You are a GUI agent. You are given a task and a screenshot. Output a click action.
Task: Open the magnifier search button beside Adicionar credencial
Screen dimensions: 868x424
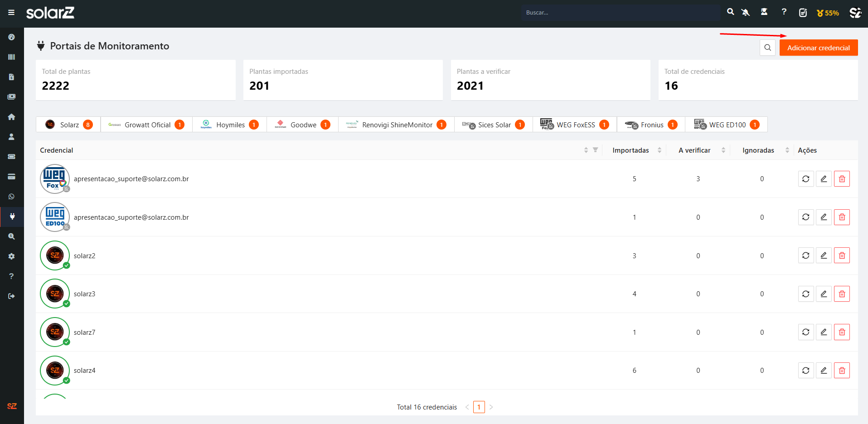click(x=767, y=48)
